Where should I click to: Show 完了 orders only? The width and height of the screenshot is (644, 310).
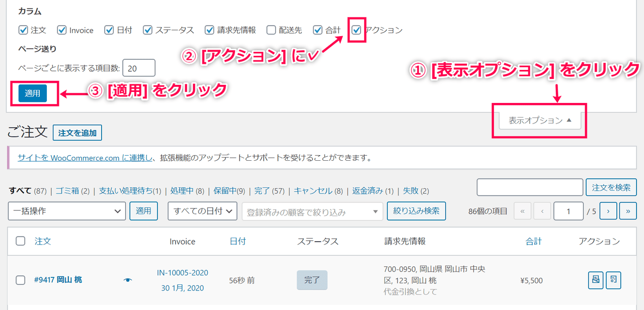pyautogui.click(x=262, y=191)
